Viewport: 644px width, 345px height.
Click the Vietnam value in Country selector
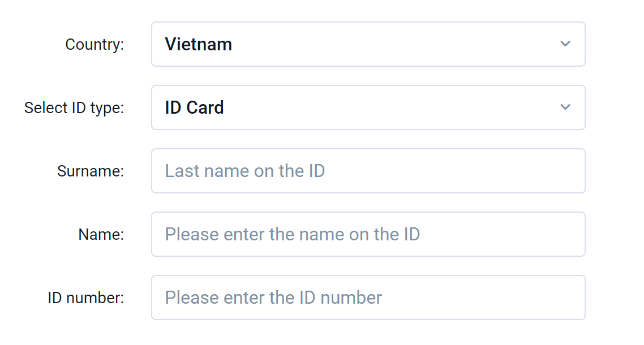[x=198, y=44]
